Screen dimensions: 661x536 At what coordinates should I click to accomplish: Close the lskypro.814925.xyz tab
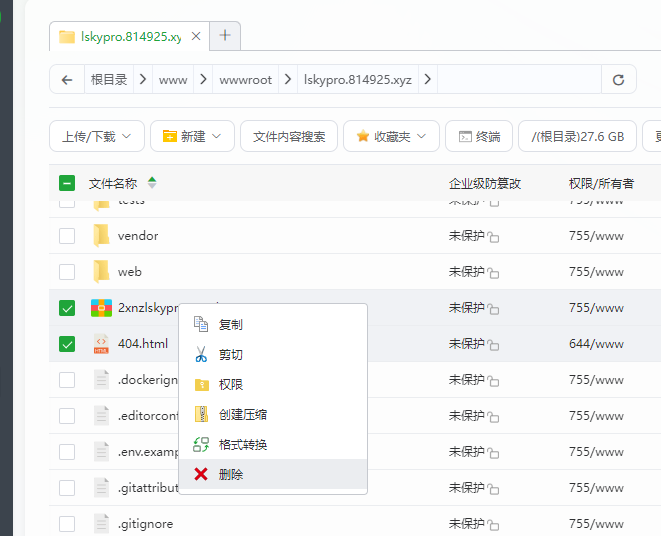pos(196,37)
